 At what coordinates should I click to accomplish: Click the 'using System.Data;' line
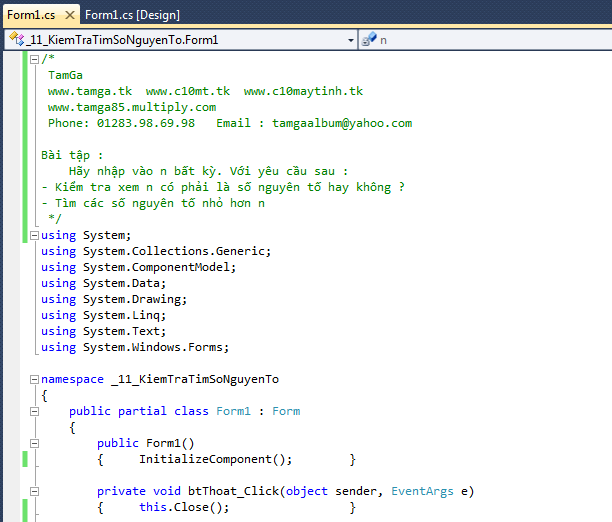click(x=103, y=283)
